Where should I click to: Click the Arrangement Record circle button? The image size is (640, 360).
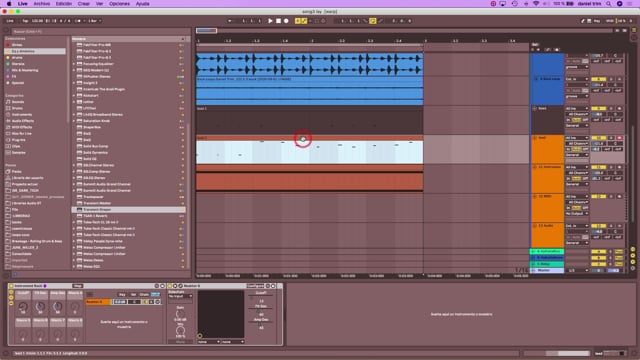pyautogui.click(x=286, y=21)
